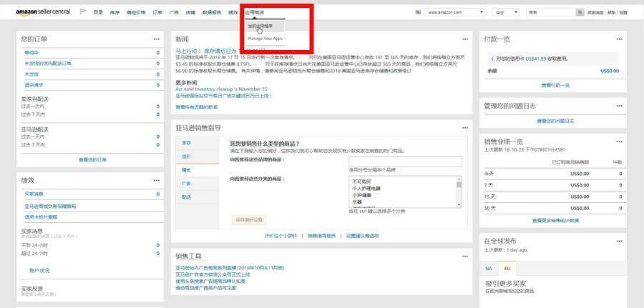Click the top search input field

551,12
